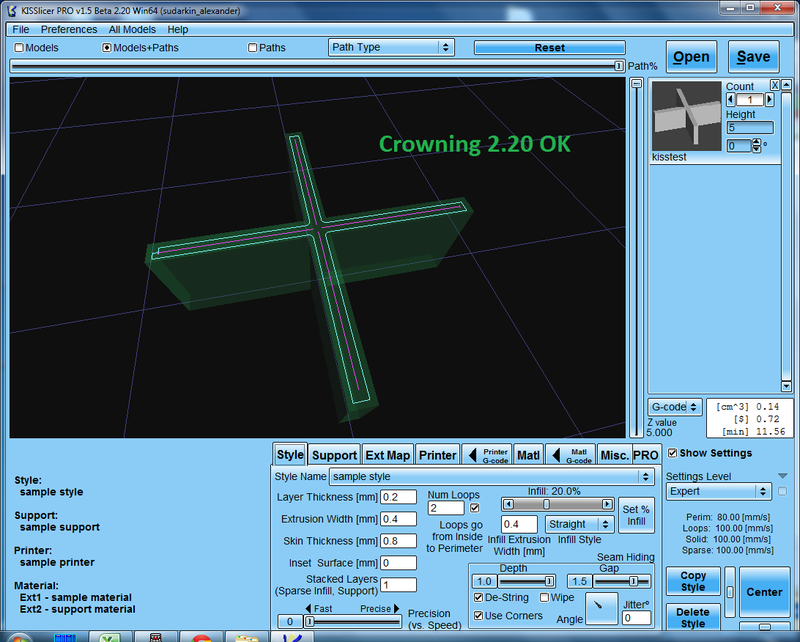Click the Reset view button
The image size is (800, 642).
[x=549, y=47]
